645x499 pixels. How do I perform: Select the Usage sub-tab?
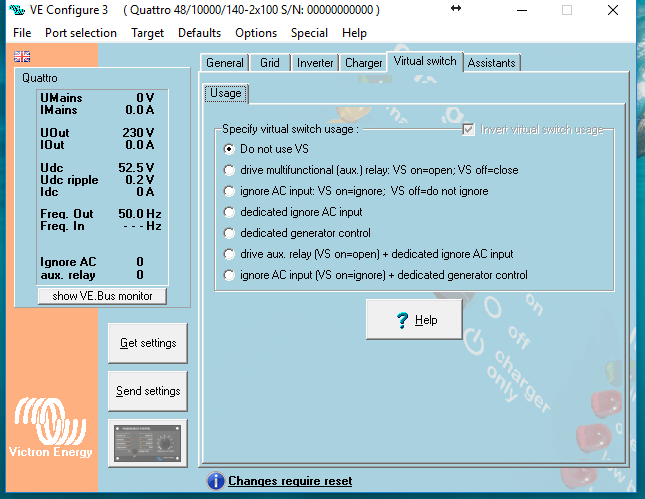click(226, 93)
